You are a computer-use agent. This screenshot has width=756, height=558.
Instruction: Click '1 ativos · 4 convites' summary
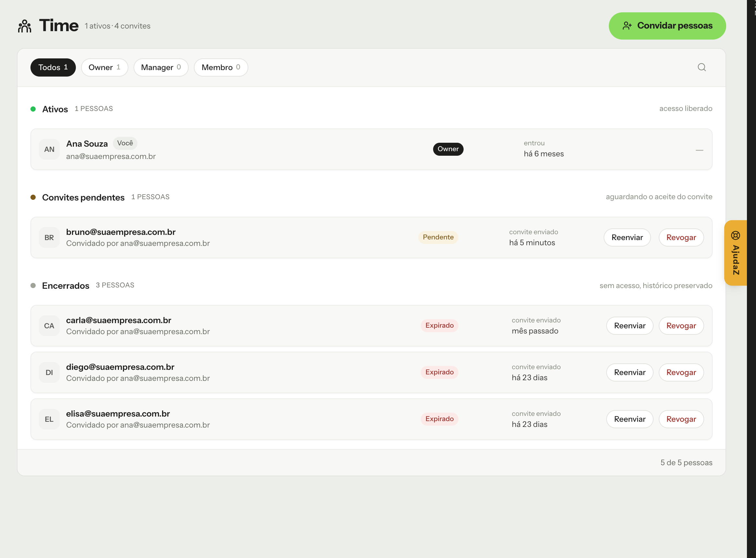click(117, 26)
